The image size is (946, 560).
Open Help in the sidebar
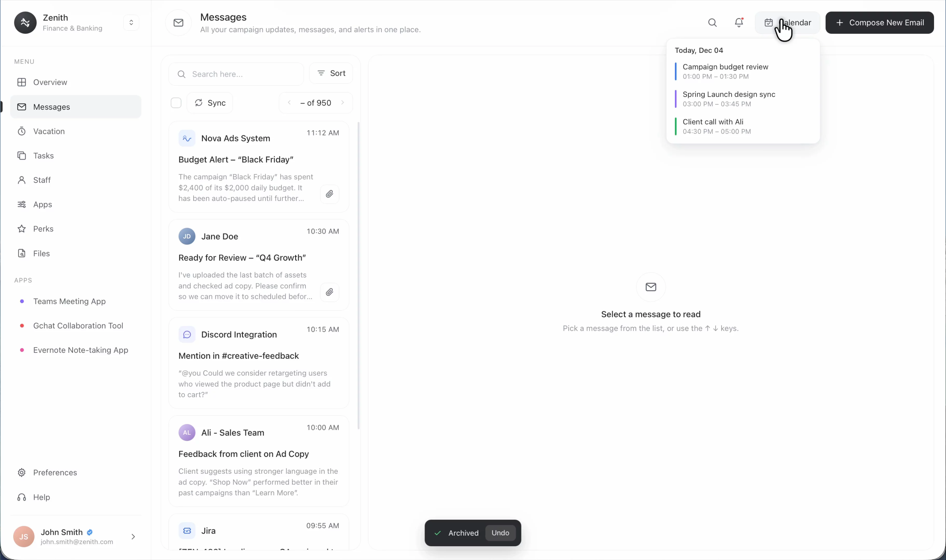75,497
